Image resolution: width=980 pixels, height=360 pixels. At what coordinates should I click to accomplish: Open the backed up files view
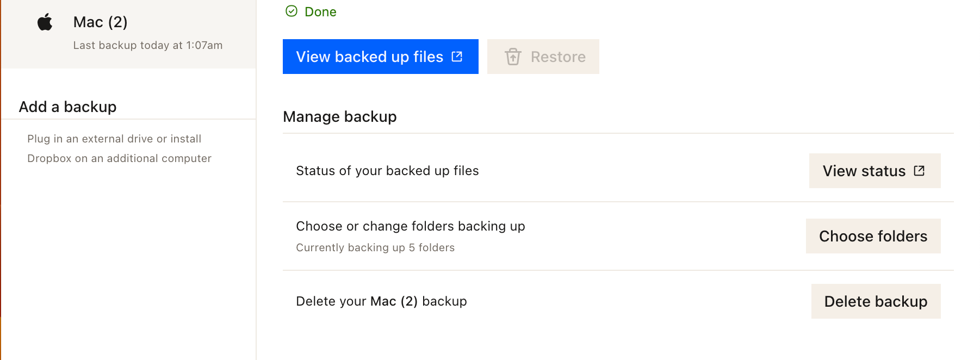pyautogui.click(x=380, y=56)
